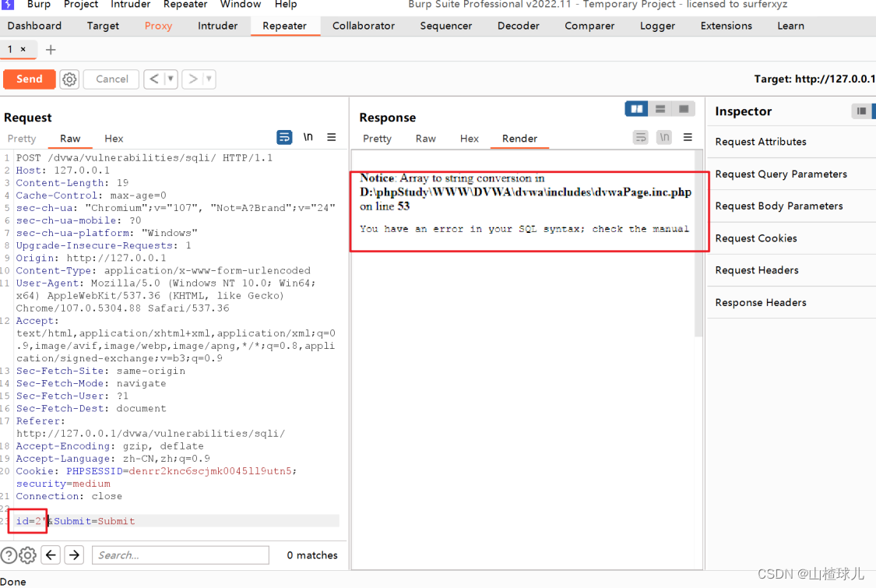Viewport: 876px width, 588px height.
Task: Open the Learn tab
Action: 790,26
